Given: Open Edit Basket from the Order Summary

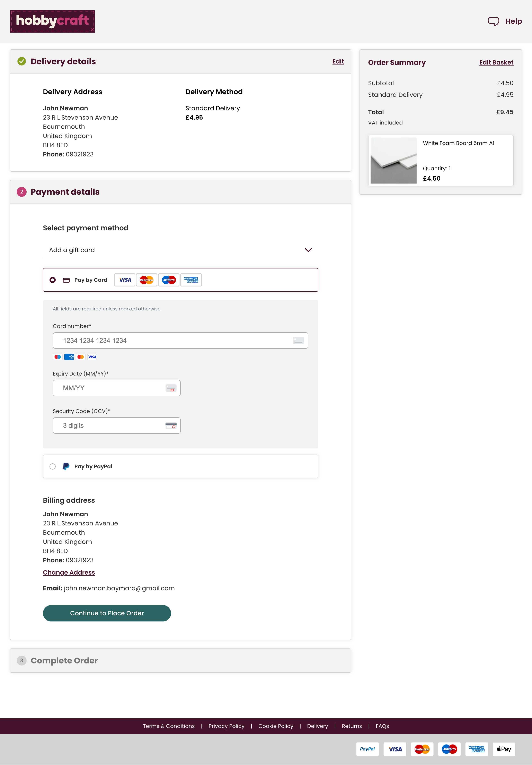Looking at the screenshot, I should 496,62.
